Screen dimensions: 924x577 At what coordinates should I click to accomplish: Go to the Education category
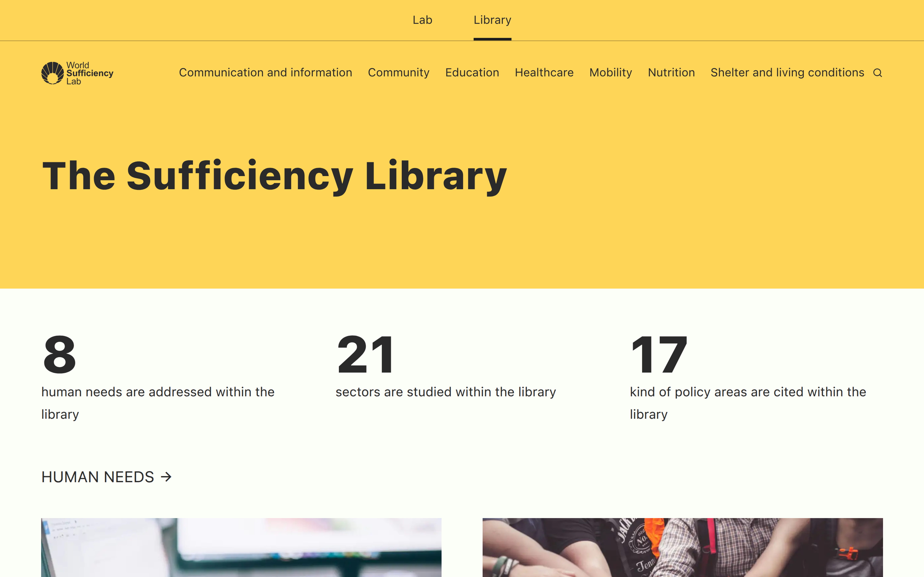pyautogui.click(x=472, y=72)
